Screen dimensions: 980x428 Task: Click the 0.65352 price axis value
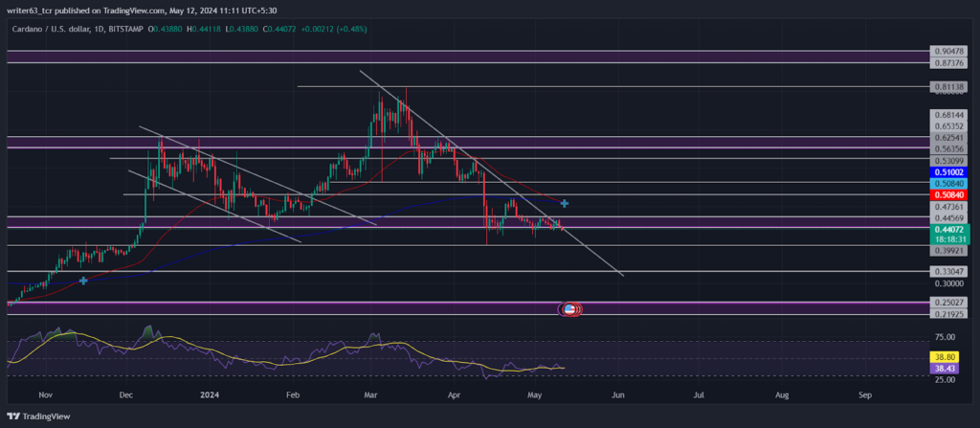click(949, 125)
